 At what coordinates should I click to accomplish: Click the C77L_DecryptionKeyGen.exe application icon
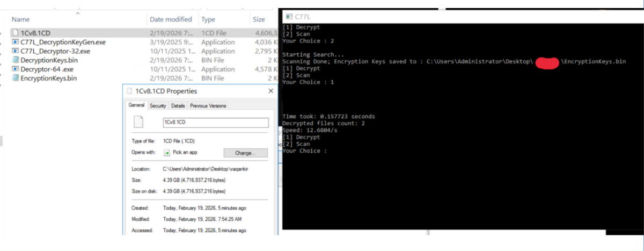pos(16,42)
